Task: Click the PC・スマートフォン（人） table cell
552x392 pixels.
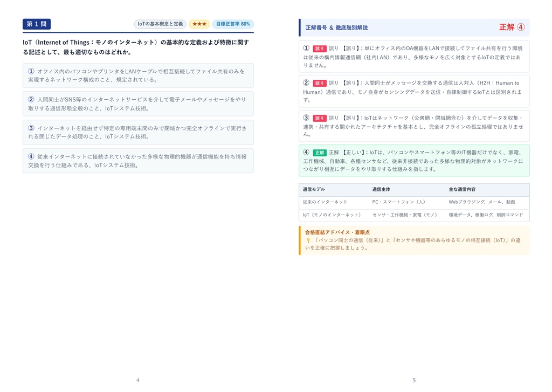Action: point(399,202)
